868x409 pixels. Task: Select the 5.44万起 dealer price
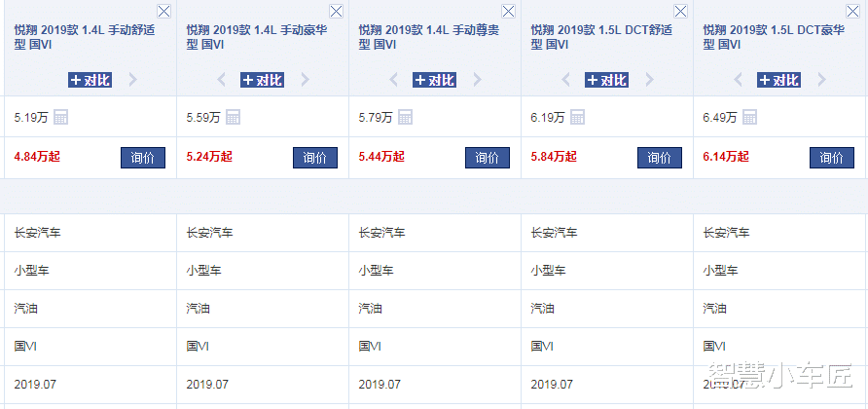click(381, 156)
